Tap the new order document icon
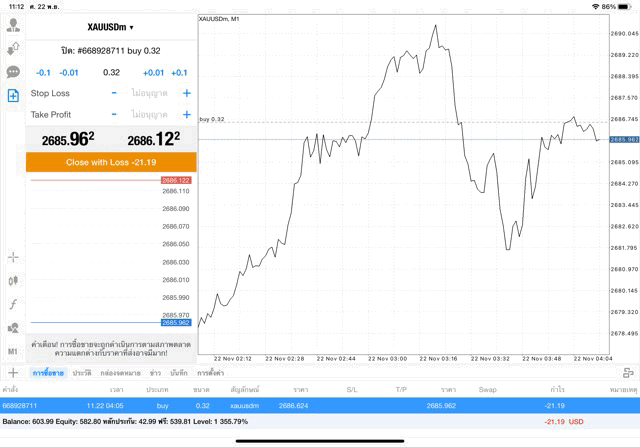 (13, 95)
